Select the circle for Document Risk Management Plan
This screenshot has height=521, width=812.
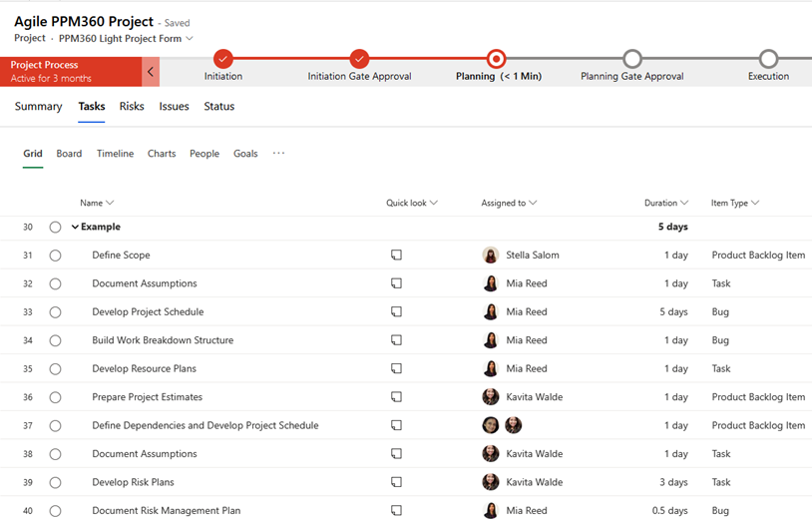[x=55, y=511]
